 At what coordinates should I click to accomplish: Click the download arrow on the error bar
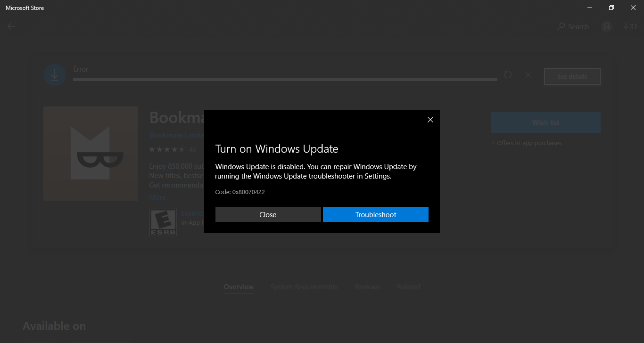point(54,74)
